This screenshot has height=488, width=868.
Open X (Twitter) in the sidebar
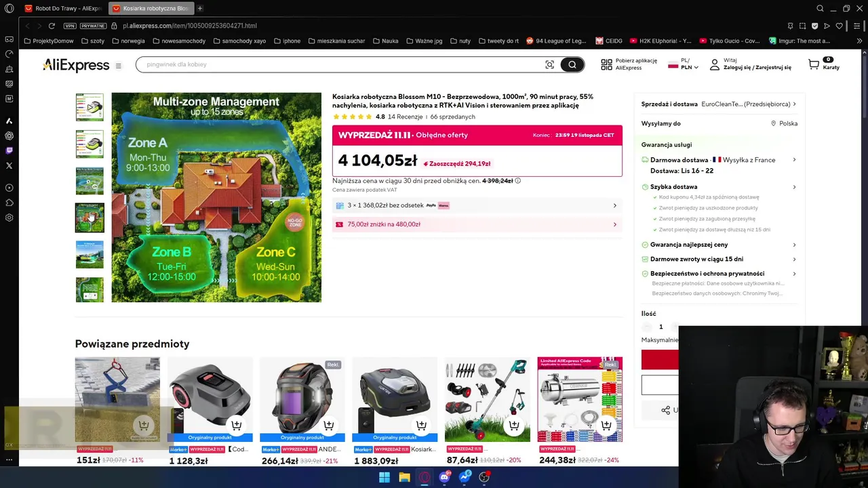pos(9,165)
